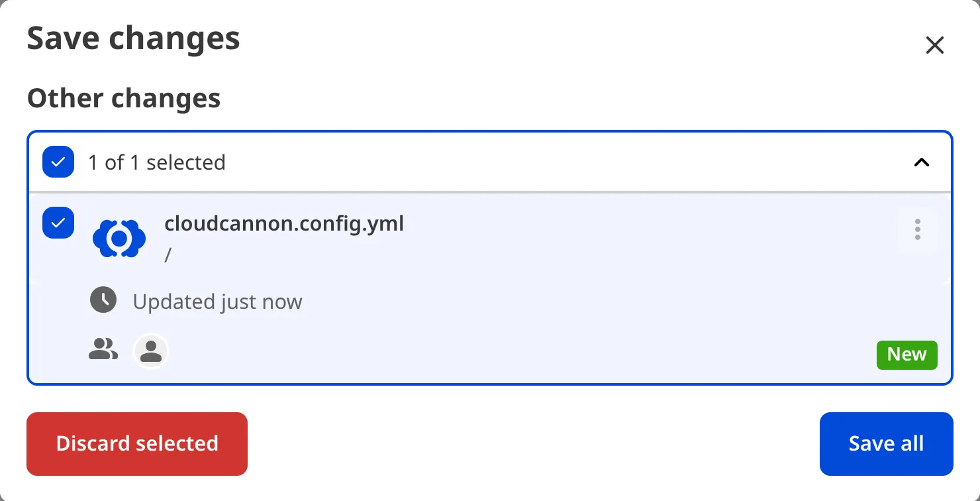Screen dimensions: 980x501
Task: Click the user avatar icon in the file card
Action: click(151, 351)
